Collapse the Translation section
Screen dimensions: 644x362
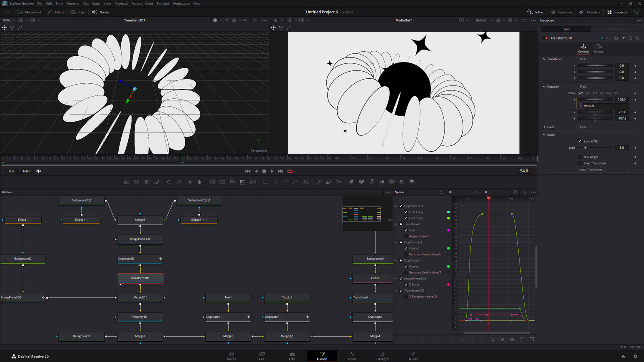[x=544, y=59]
